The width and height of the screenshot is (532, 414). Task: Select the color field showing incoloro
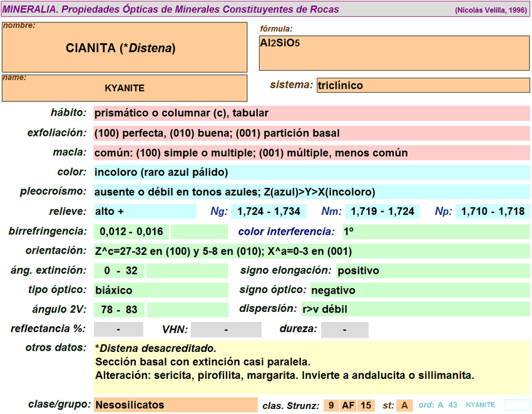pyautogui.click(x=311, y=172)
